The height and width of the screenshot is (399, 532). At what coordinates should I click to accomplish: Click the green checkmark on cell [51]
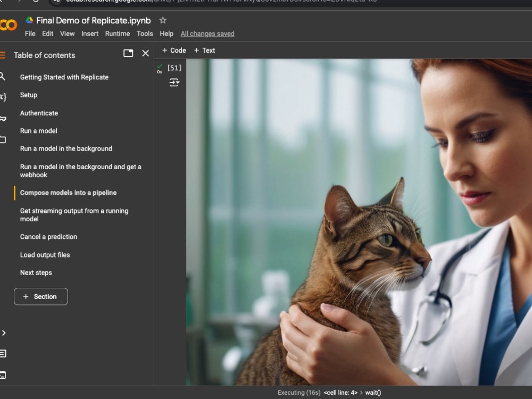[158, 65]
